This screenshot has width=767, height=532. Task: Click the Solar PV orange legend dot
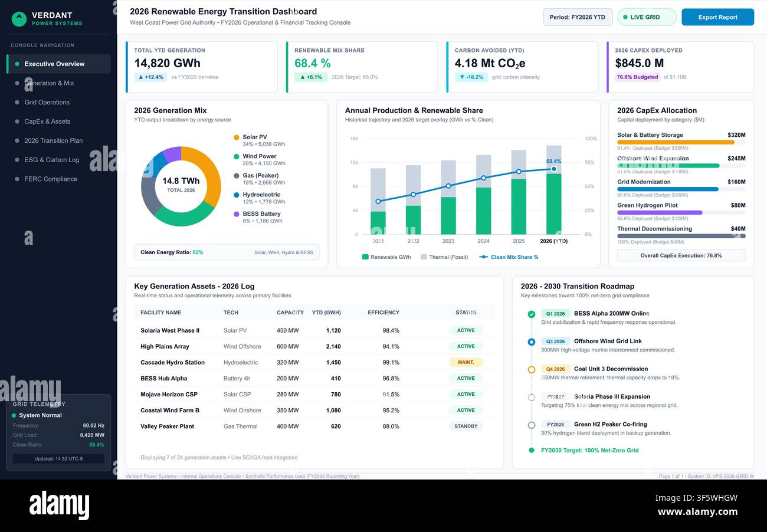[x=237, y=137]
